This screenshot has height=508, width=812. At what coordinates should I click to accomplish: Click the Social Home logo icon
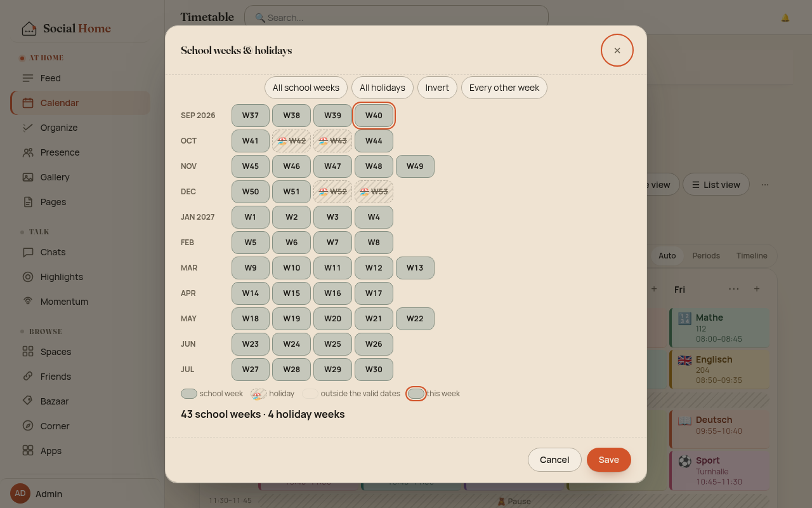point(29,29)
